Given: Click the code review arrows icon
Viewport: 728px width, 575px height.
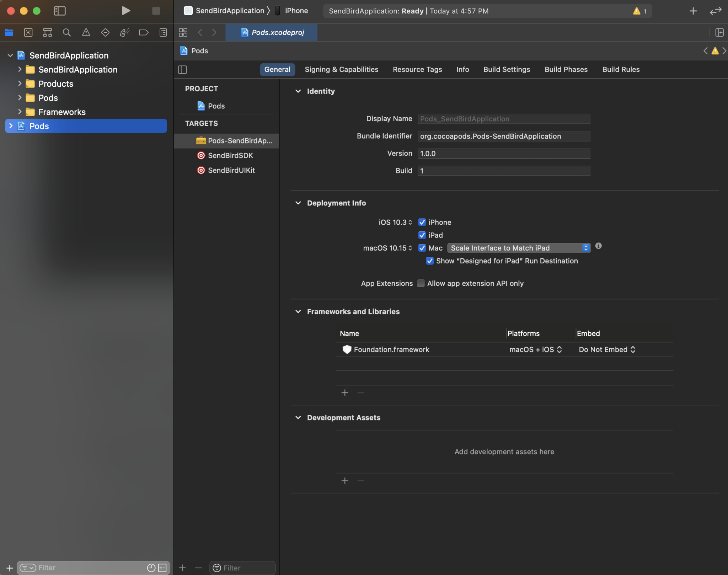Looking at the screenshot, I should pyautogui.click(x=716, y=11).
